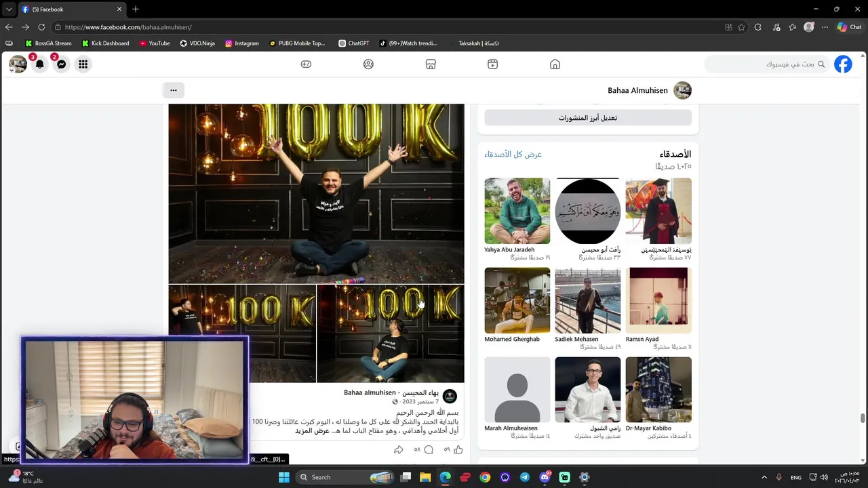Viewport: 868px width, 488px height.
Task: Click the page vertical scrollbar thumb
Action: coord(863,418)
